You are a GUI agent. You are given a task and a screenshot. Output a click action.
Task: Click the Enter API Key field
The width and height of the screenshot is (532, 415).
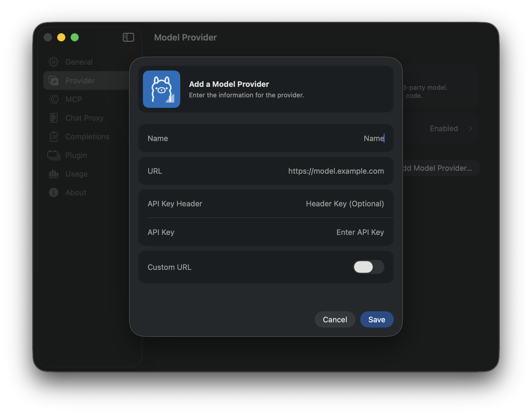click(x=266, y=232)
